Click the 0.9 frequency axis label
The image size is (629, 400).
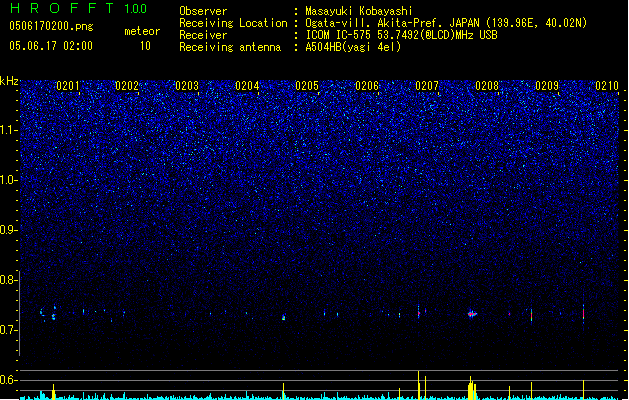coord(8,230)
